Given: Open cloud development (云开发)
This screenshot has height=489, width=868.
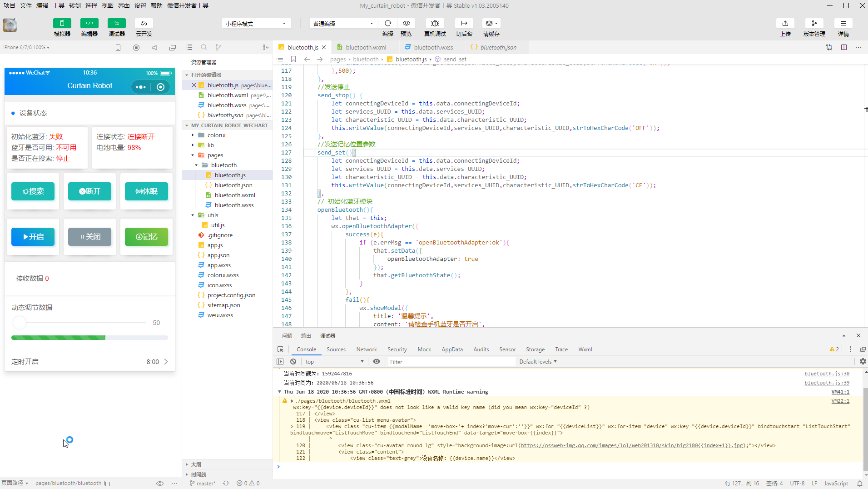Looking at the screenshot, I should click(x=144, y=23).
